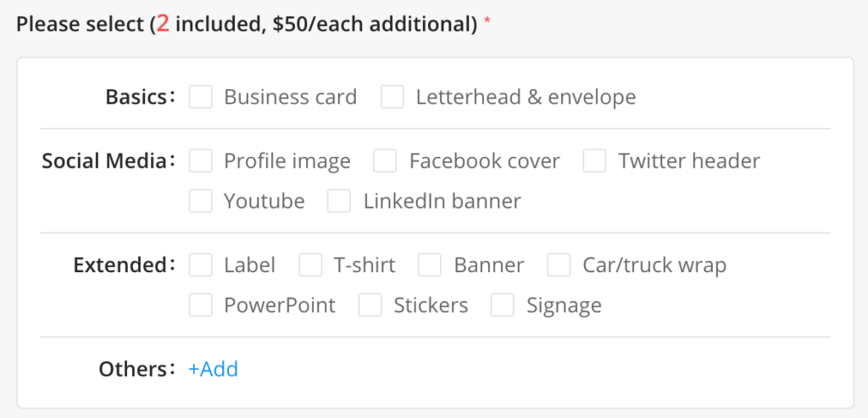Image resolution: width=868 pixels, height=418 pixels.
Task: Check the Label option
Action: [x=201, y=265]
